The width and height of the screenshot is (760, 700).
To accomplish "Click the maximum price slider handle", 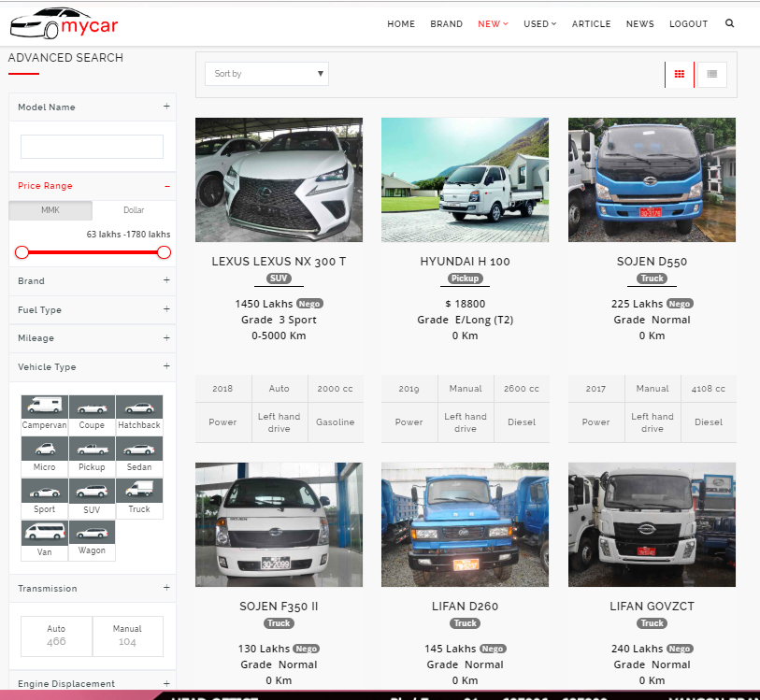I will click(x=165, y=252).
